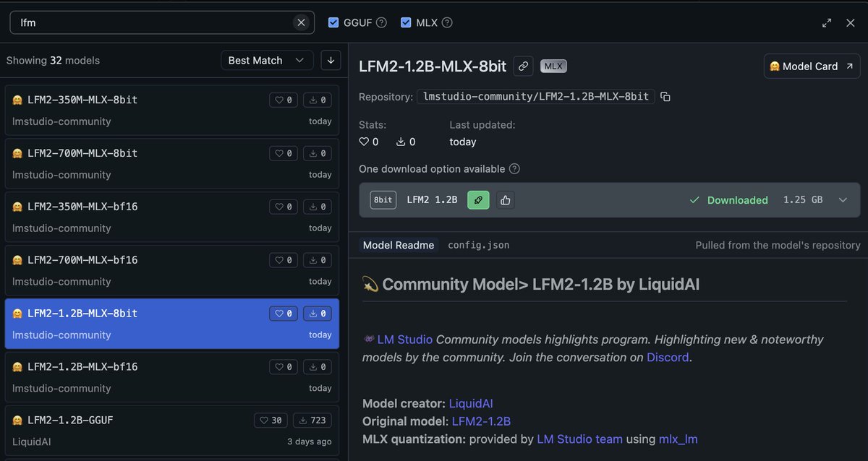Click the likes badge on LFM2-700M-MLX-bf16
This screenshot has height=461, width=868.
(284, 260)
